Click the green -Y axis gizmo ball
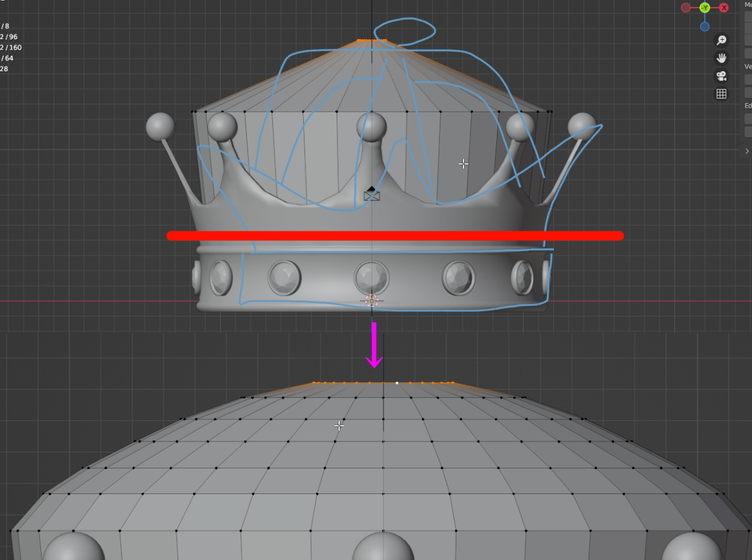This screenshot has width=752, height=560. [705, 8]
